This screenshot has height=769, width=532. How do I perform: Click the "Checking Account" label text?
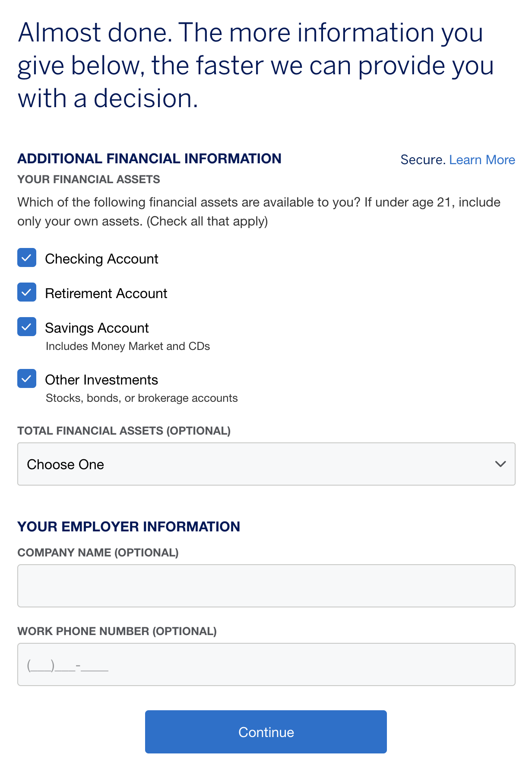[101, 259]
